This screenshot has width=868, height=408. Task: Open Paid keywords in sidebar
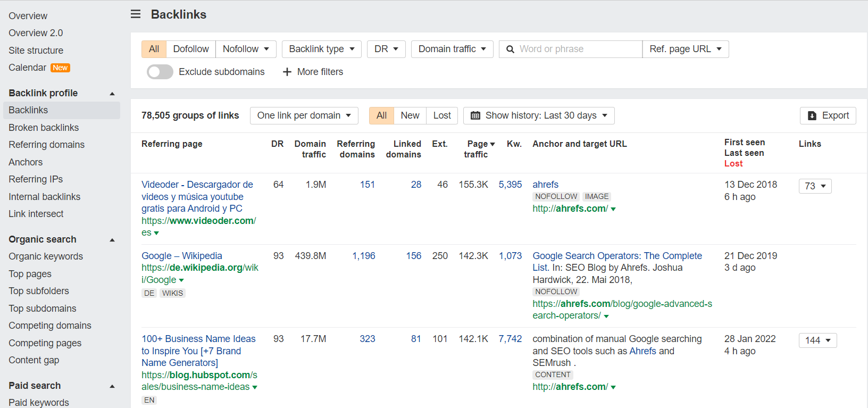pyautogui.click(x=39, y=403)
